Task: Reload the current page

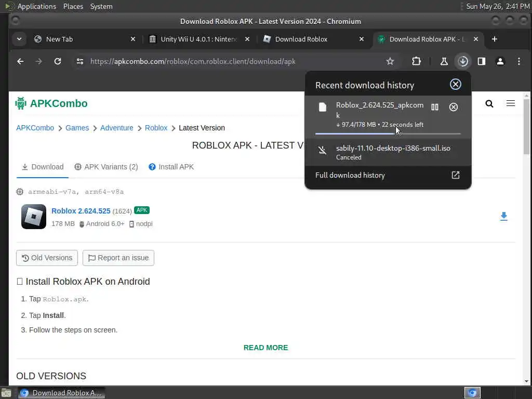Action: click(58, 61)
